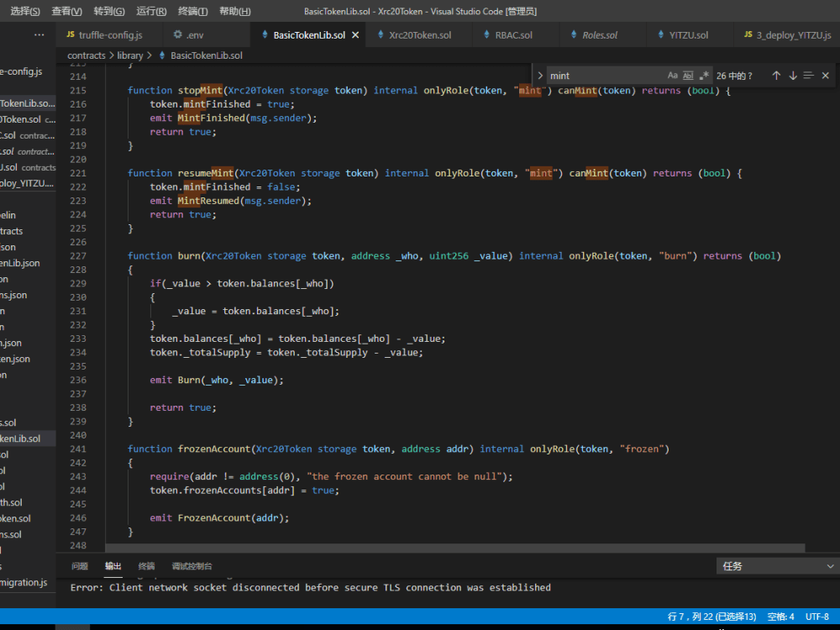
Task: Click 'library' in the breadcrumb
Action: (130, 55)
